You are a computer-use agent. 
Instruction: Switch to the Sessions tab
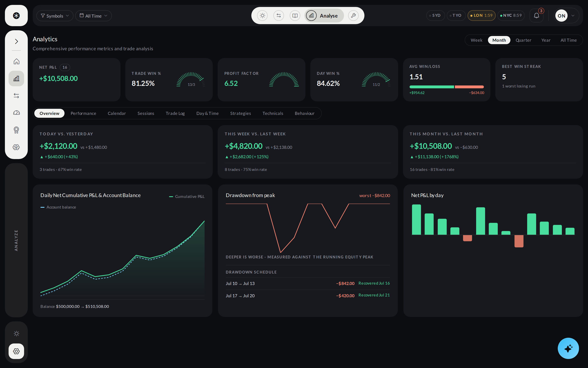(146, 113)
